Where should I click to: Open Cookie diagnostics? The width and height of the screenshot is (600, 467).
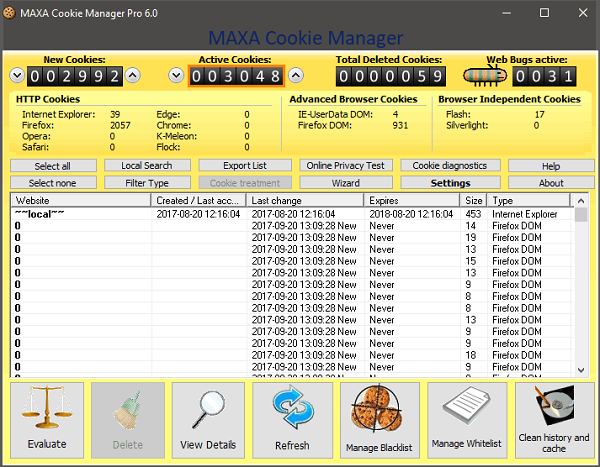coord(450,165)
